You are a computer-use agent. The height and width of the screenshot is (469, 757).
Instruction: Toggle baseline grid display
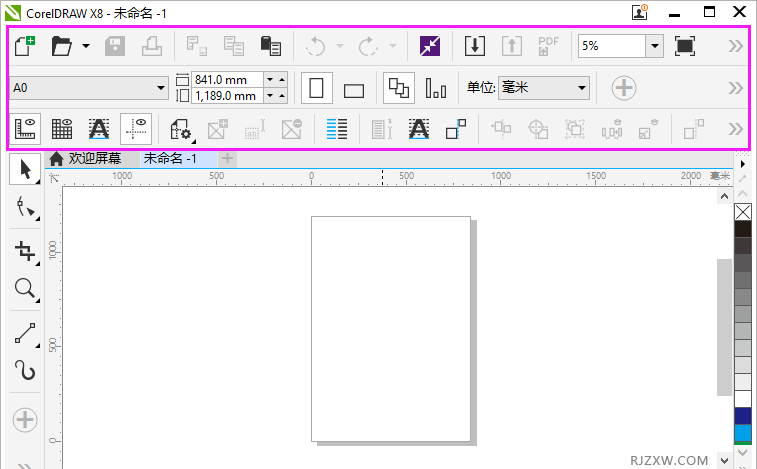coord(99,129)
